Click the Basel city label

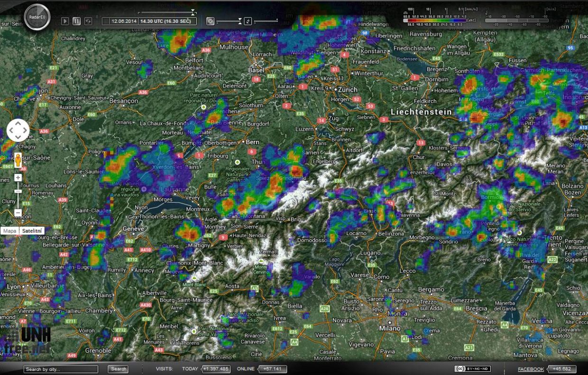[x=256, y=70]
